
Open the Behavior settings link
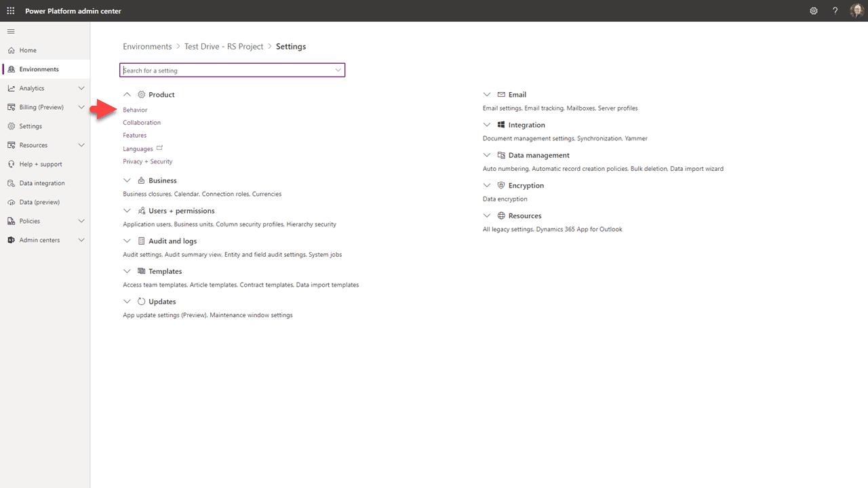(135, 109)
